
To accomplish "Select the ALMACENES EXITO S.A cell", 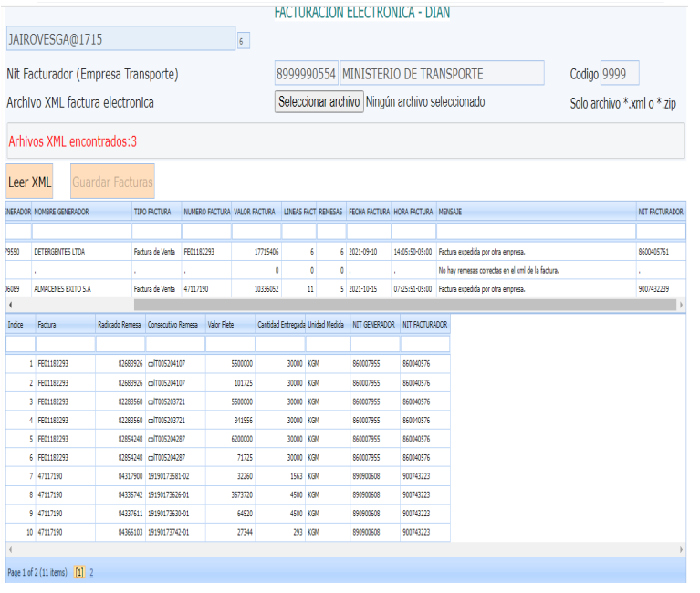I will (82, 289).
